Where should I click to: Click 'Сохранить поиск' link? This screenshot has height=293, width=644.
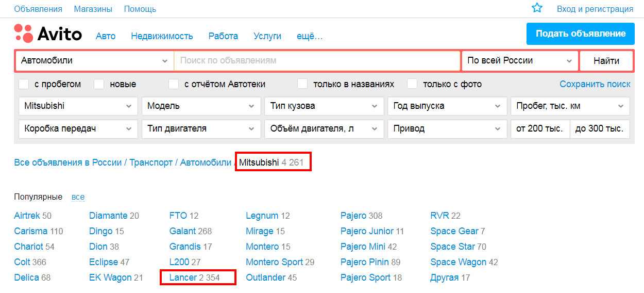[595, 84]
